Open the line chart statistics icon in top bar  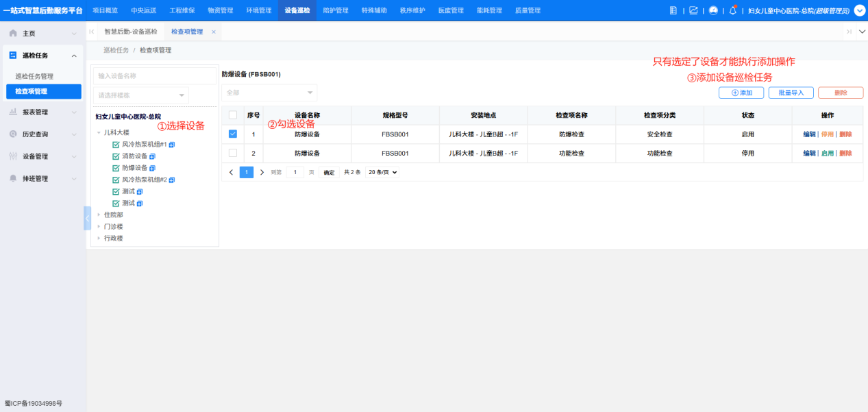coord(693,10)
